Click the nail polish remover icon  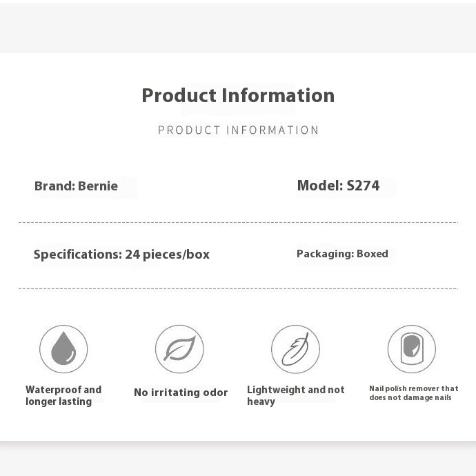pos(412,349)
